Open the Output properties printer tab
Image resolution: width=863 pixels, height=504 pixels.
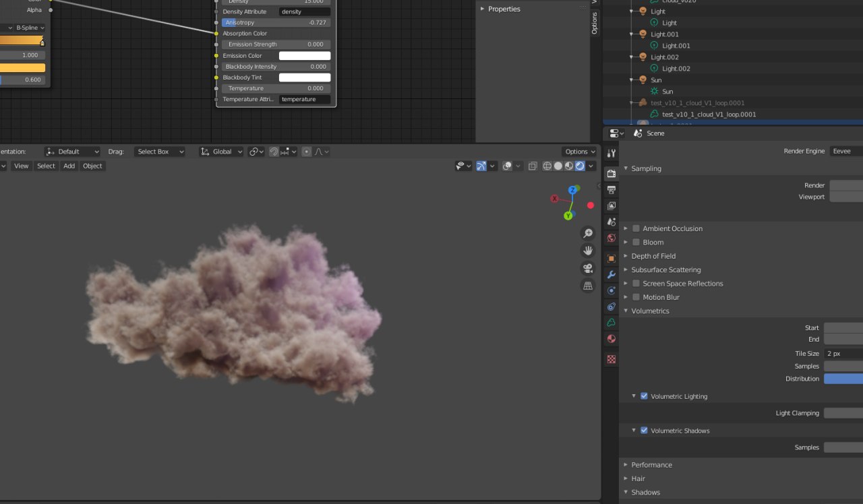pos(612,190)
